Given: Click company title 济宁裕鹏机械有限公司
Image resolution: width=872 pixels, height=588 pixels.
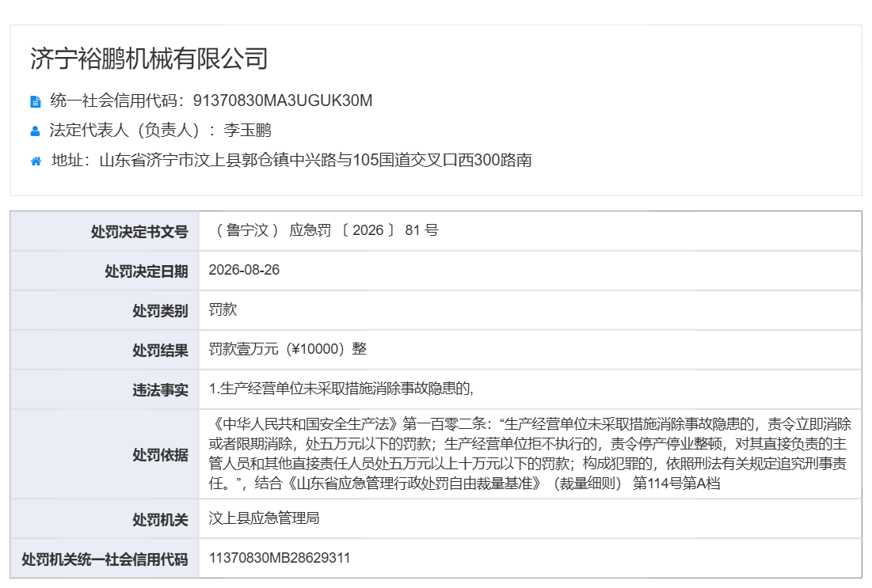Looking at the screenshot, I should coord(149,59).
